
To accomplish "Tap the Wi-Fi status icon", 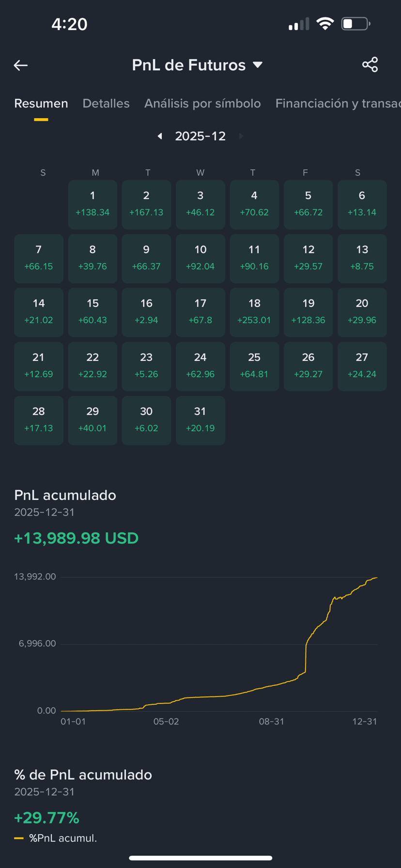I will [325, 24].
